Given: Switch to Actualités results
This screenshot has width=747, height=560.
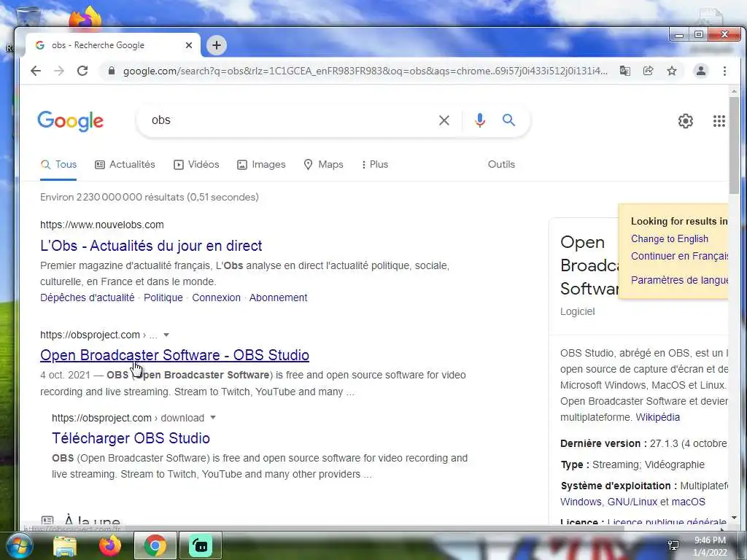Looking at the screenshot, I should pyautogui.click(x=125, y=164).
